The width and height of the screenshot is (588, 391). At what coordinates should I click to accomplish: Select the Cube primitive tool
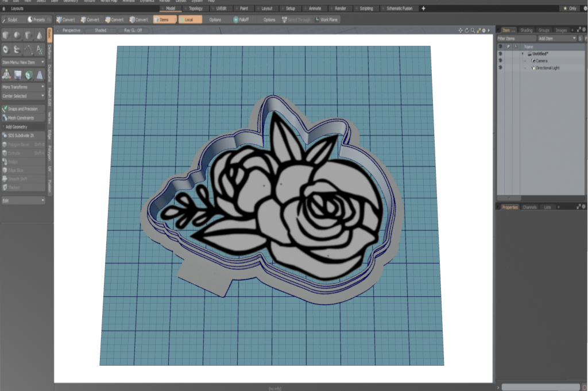coord(6,36)
